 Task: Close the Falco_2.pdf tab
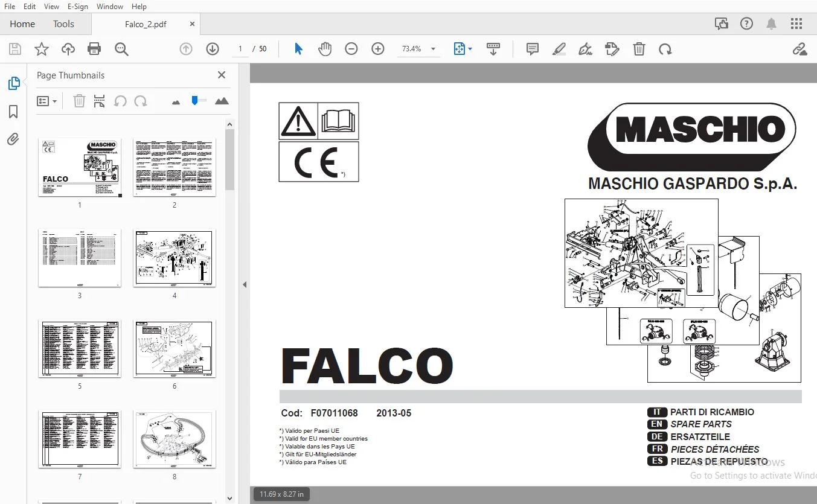click(192, 24)
